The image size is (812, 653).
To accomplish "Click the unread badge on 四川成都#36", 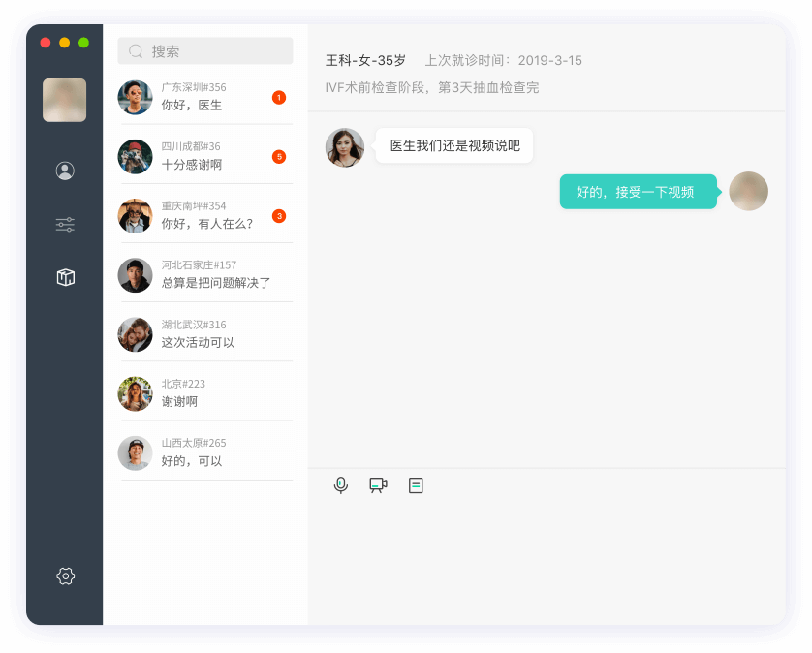I will [x=279, y=157].
